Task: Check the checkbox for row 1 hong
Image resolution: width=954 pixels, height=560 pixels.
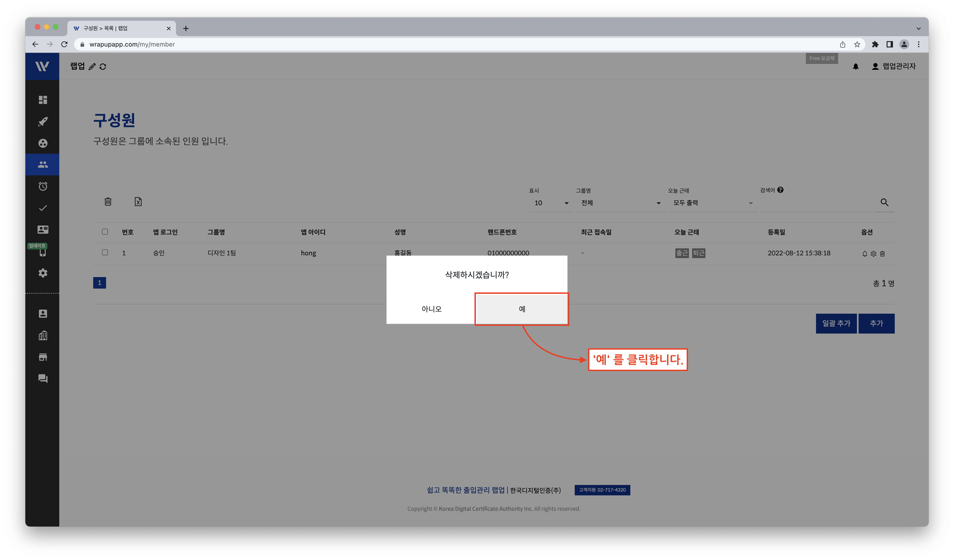Action: click(105, 252)
